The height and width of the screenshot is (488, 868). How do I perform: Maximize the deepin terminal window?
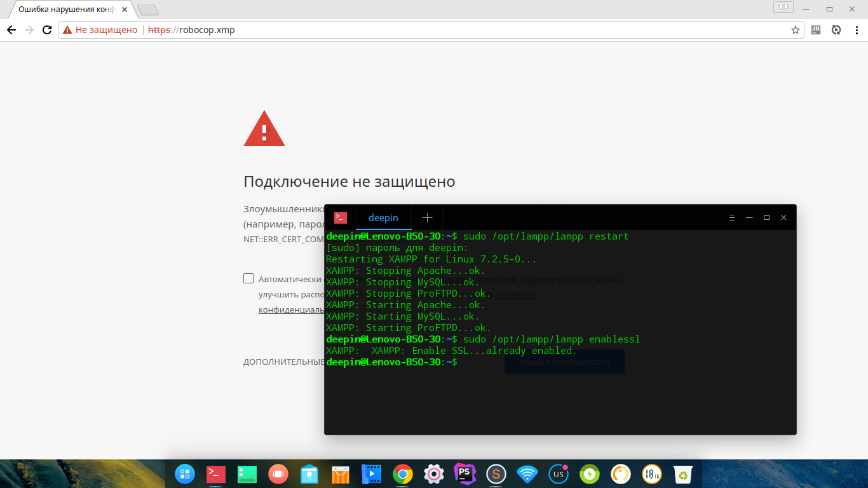point(766,217)
